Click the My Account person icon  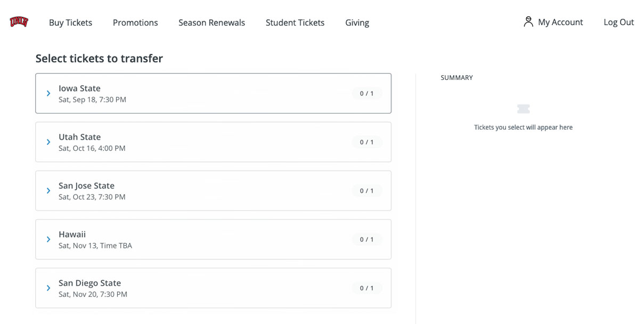pos(528,22)
